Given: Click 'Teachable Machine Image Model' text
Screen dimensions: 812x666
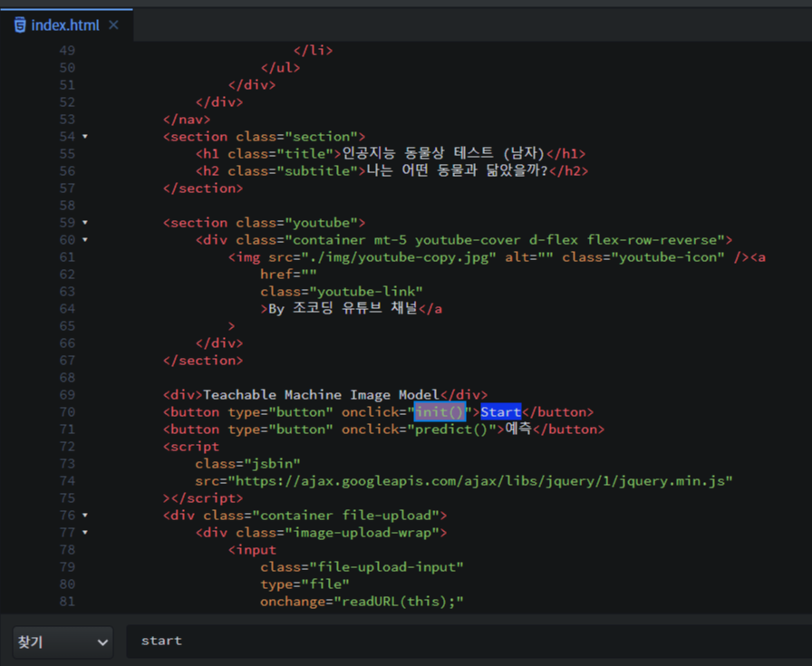Looking at the screenshot, I should (x=321, y=395).
